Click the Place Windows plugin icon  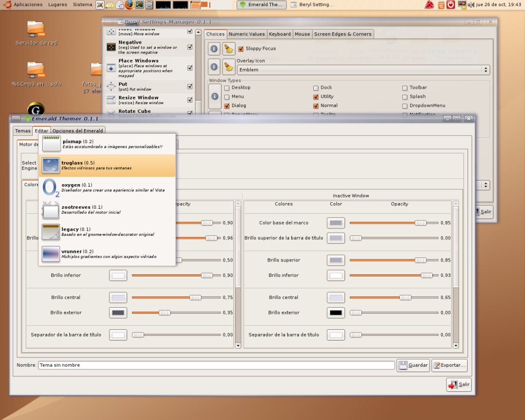pos(111,68)
